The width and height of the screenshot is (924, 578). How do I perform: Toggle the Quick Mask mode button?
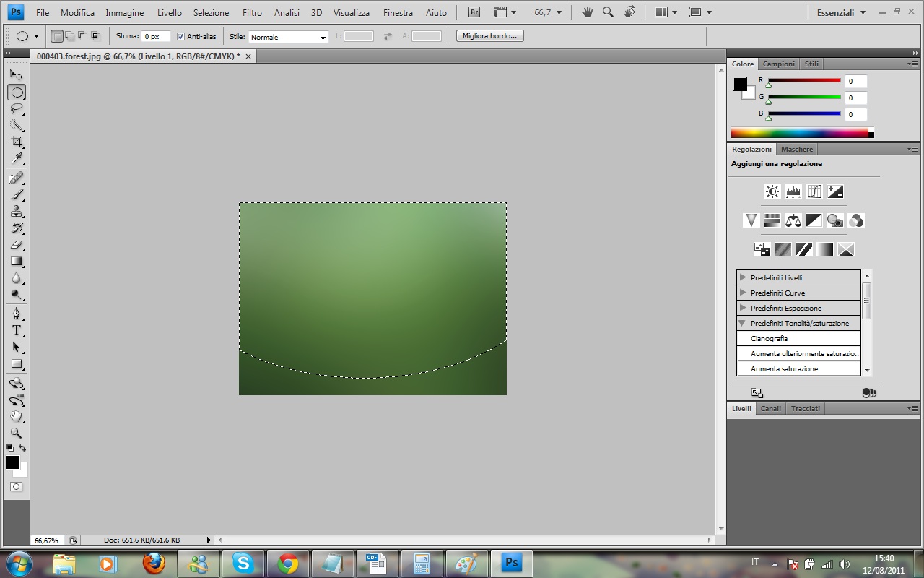(16, 486)
